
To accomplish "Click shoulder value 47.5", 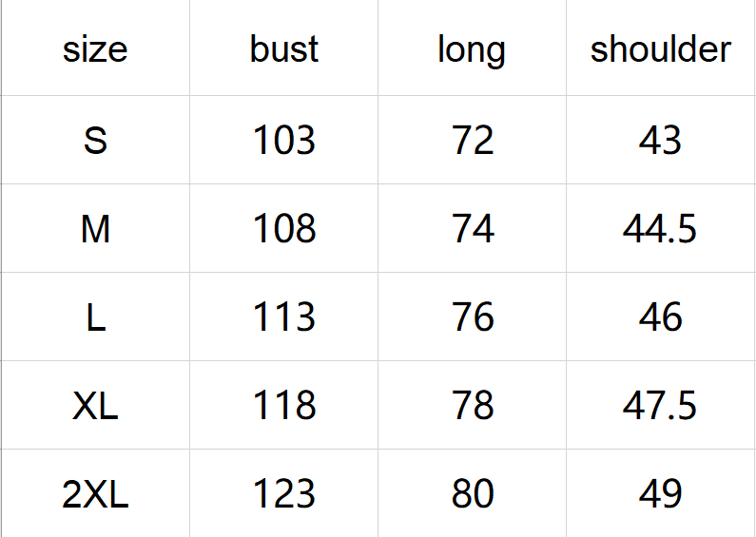I will point(660,406).
